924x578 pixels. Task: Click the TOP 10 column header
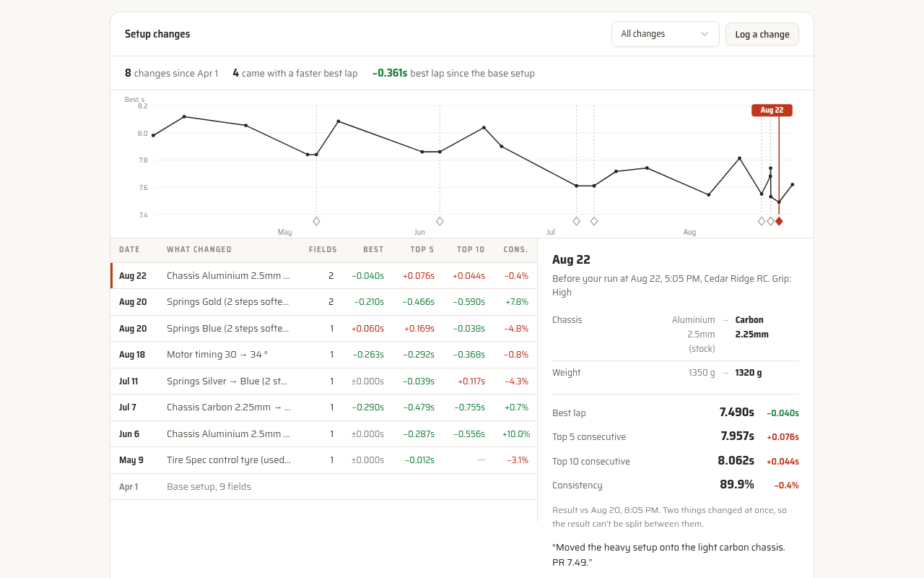click(471, 250)
